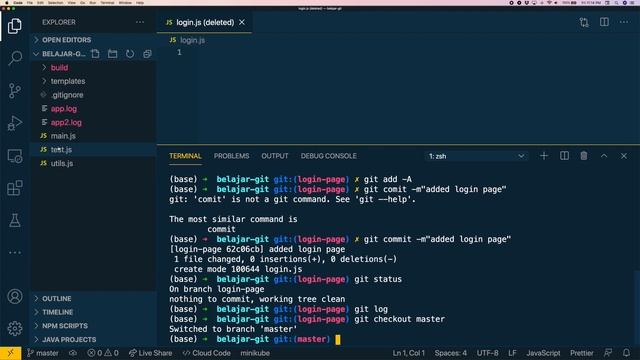Split the terminal panel

click(564, 156)
